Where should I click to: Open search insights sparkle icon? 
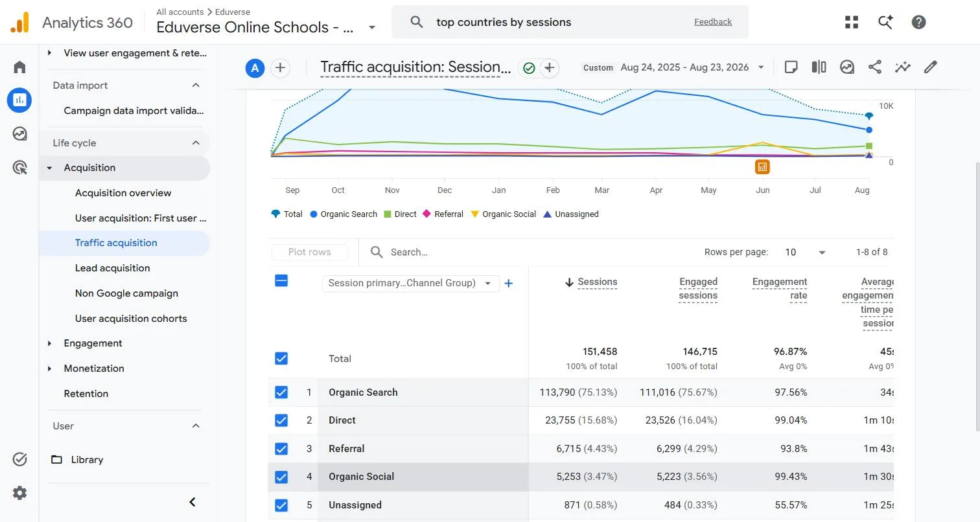coord(885,22)
